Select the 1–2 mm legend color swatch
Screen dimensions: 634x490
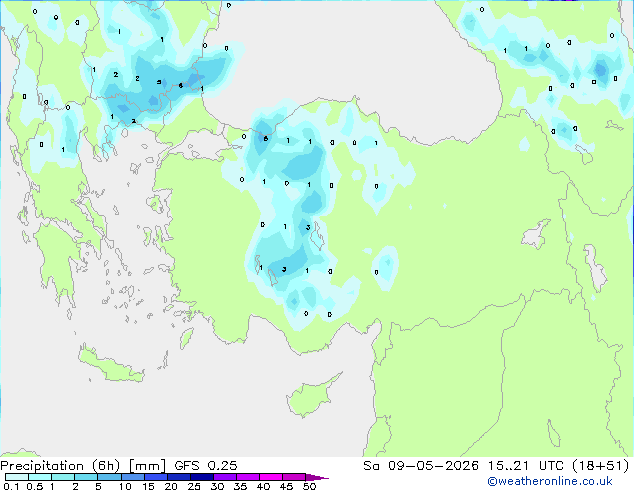[x=63, y=477]
